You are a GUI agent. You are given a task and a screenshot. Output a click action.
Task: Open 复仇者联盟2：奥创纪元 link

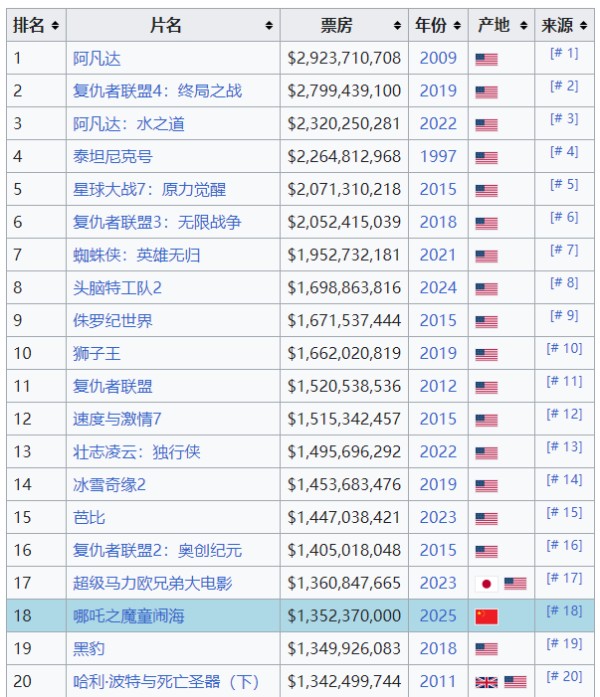tap(157, 550)
